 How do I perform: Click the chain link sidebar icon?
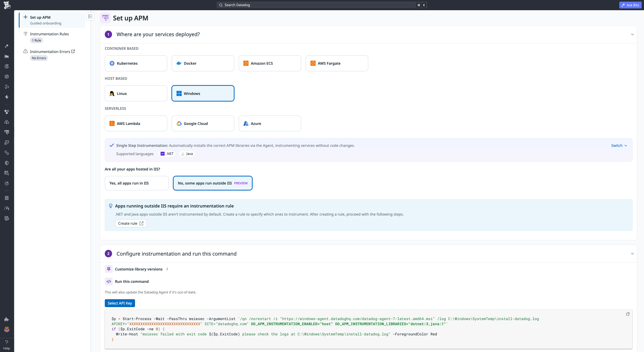click(x=7, y=153)
